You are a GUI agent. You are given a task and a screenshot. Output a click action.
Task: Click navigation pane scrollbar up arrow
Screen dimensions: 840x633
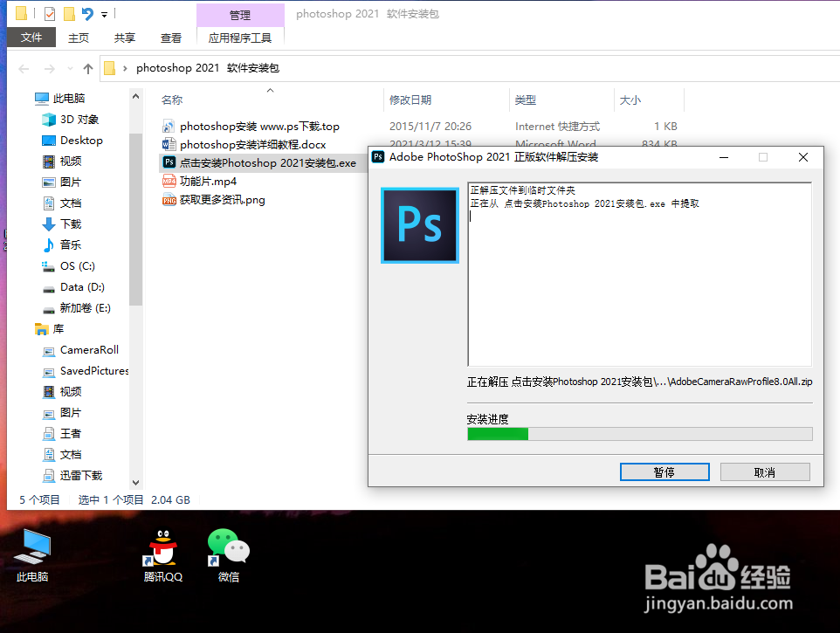coord(135,96)
